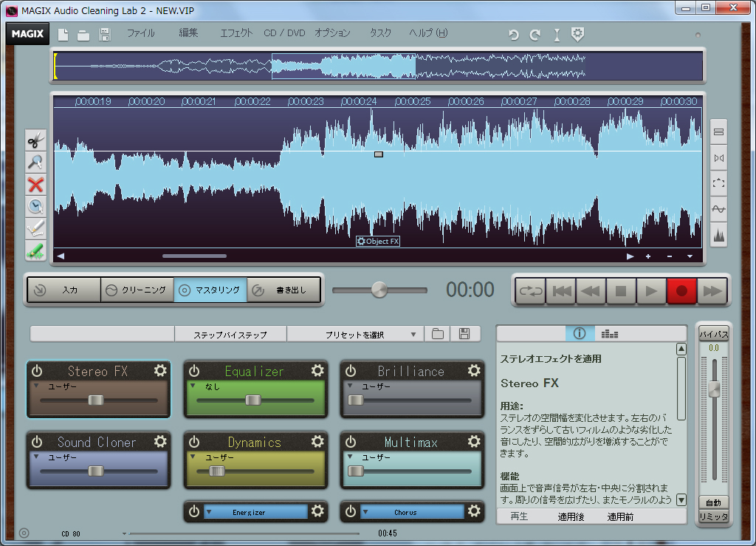
Task: Open project with the folder icon
Action: click(83, 35)
